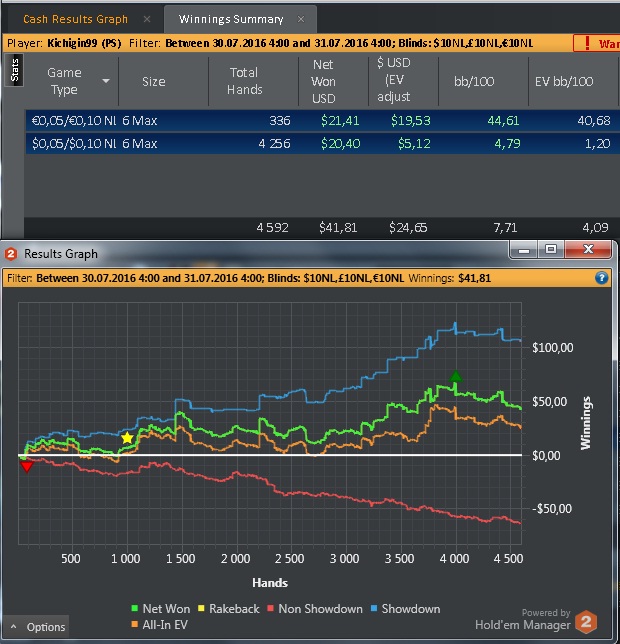Click the $41,81 total net won summary
Viewport: 620px width, 644px height.
point(338,228)
